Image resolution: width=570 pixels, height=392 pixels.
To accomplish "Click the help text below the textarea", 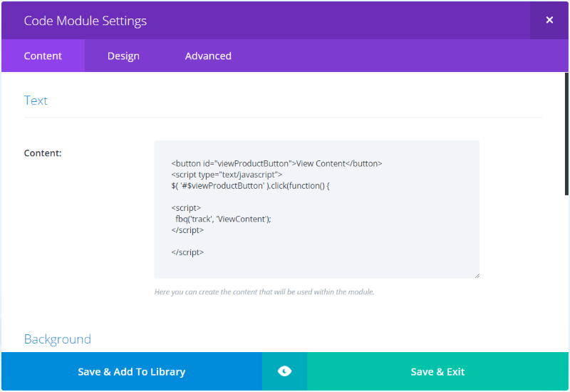I will point(264,292).
